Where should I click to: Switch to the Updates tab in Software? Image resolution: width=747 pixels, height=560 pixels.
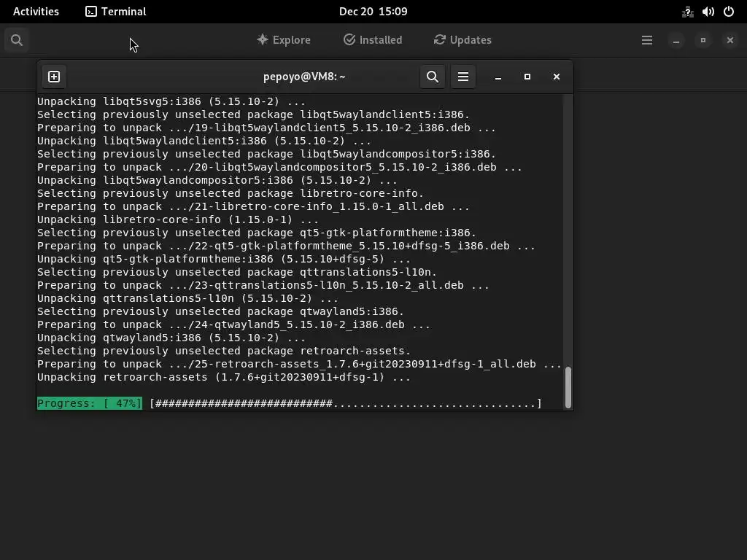tap(462, 40)
